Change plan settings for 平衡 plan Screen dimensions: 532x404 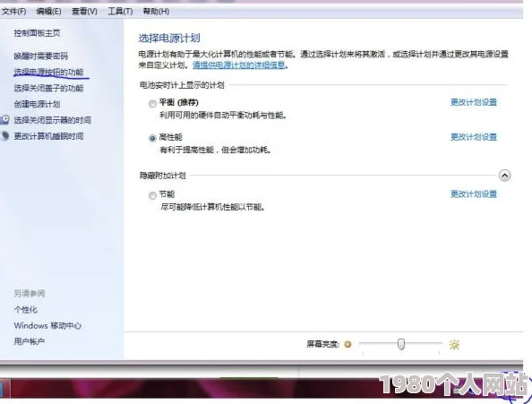(474, 102)
